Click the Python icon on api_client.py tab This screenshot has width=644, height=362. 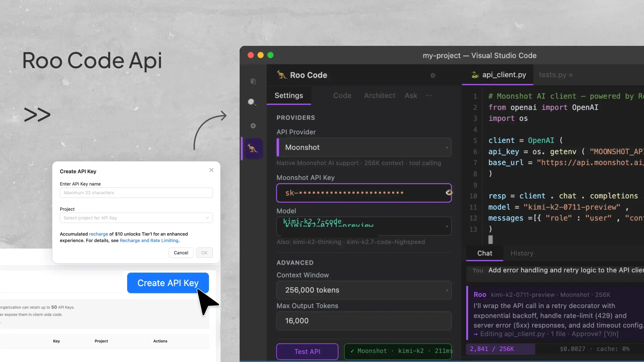(475, 75)
